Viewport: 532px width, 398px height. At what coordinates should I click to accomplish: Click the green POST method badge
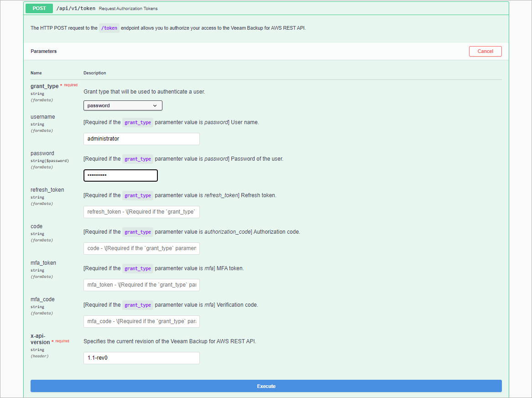coord(39,9)
